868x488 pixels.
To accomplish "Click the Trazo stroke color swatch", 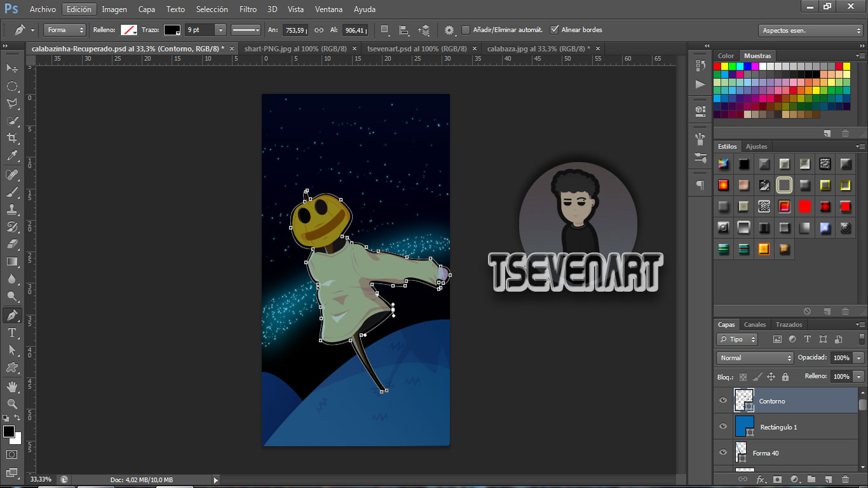I will click(172, 30).
